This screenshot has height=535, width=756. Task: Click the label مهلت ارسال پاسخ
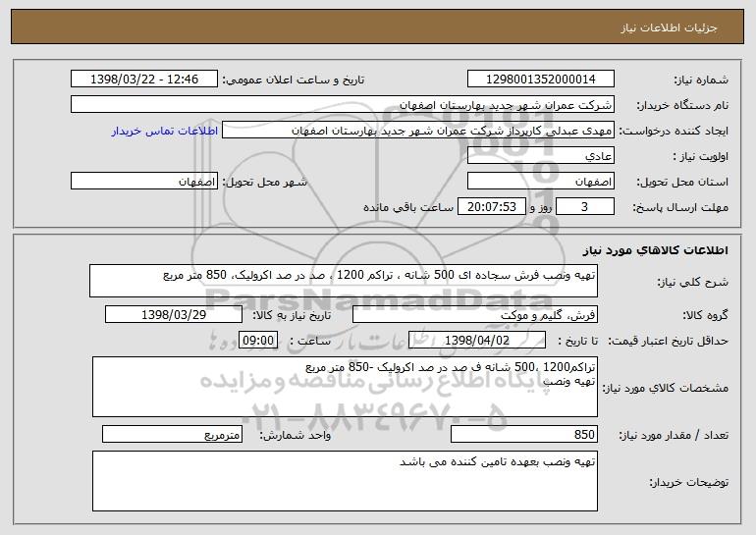(x=680, y=208)
